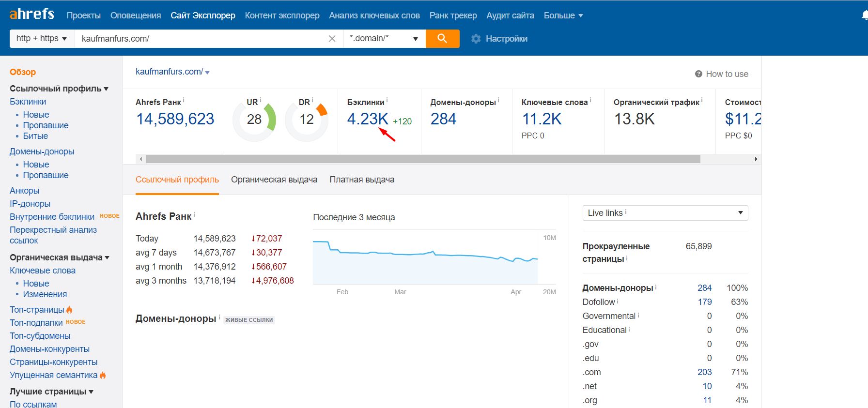Click info icon beside Органический трафик
This screenshot has height=408, width=868.
[702, 100]
